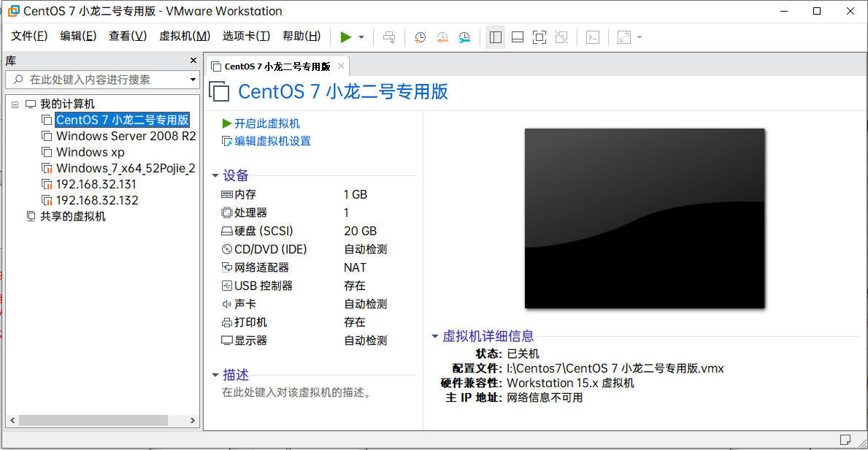Open the 虚拟机(M) menu
Viewport: 868px width, 450px height.
(x=185, y=36)
